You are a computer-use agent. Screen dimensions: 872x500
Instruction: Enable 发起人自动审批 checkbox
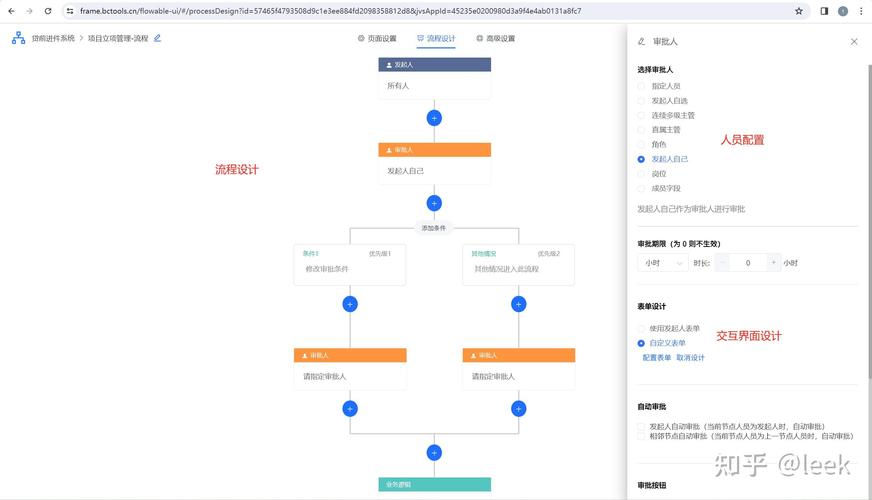click(641, 427)
